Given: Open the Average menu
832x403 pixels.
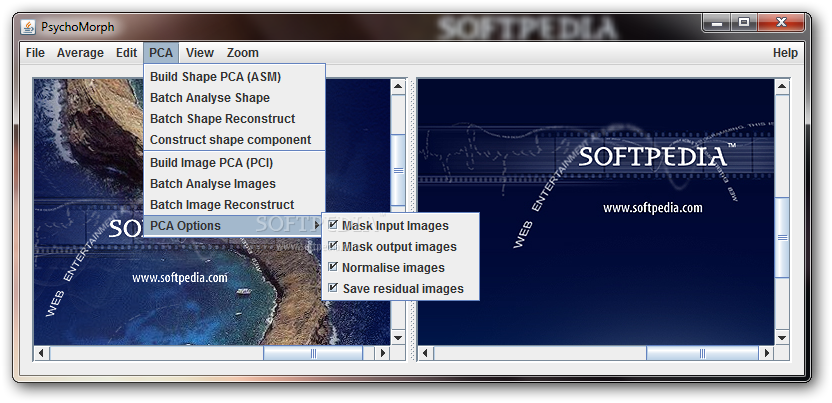Looking at the screenshot, I should click(80, 53).
